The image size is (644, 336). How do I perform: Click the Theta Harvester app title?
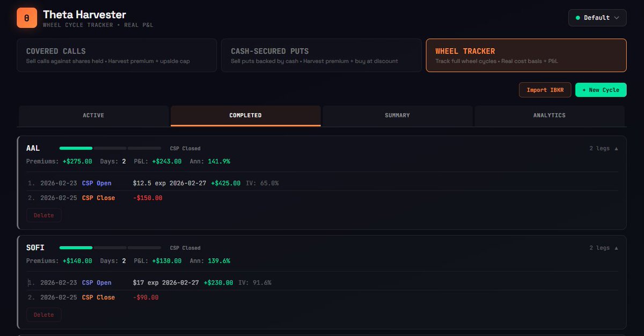point(85,14)
